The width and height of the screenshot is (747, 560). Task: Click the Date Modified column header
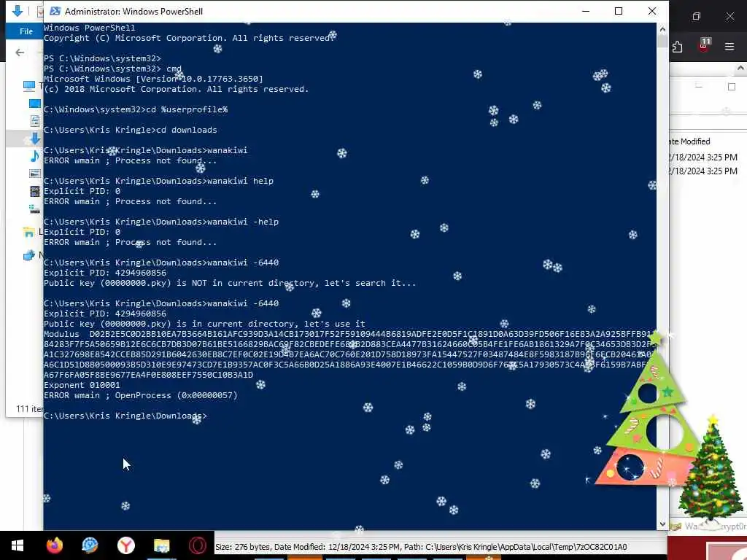[689, 141]
